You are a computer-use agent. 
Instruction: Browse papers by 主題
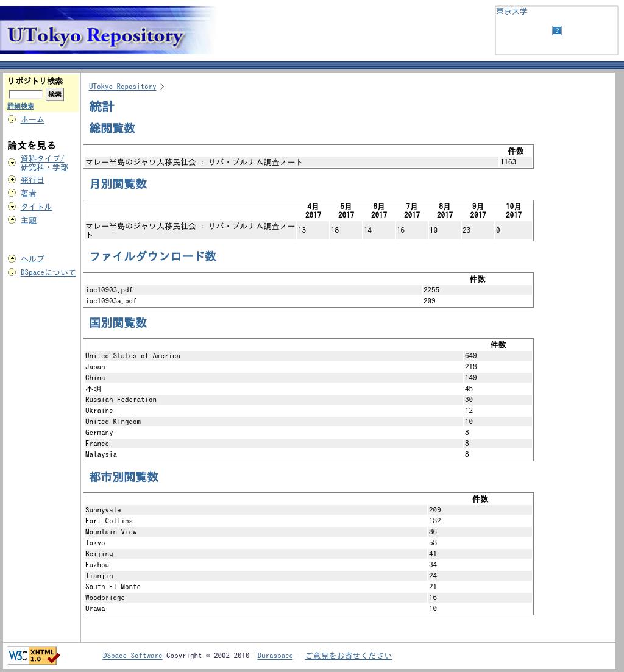(x=28, y=221)
